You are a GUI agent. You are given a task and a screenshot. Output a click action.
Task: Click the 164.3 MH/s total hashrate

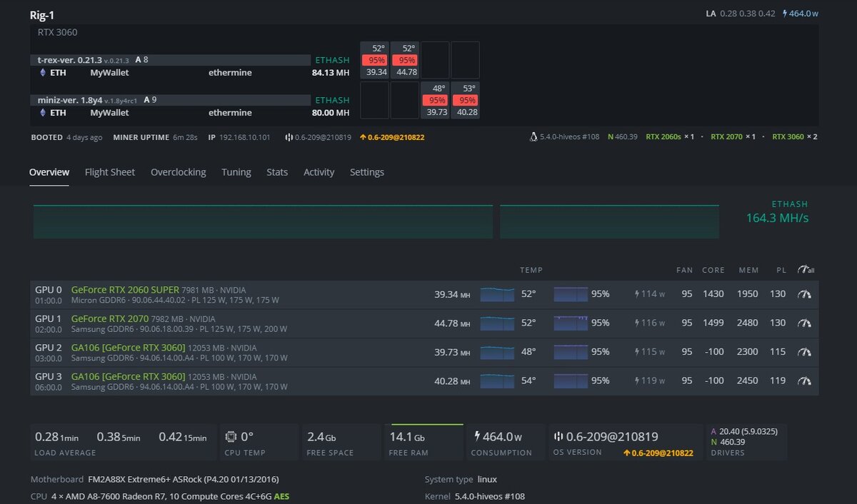point(777,218)
